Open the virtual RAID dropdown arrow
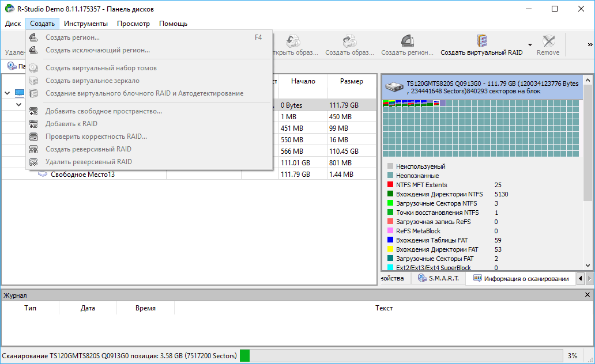 [530, 45]
